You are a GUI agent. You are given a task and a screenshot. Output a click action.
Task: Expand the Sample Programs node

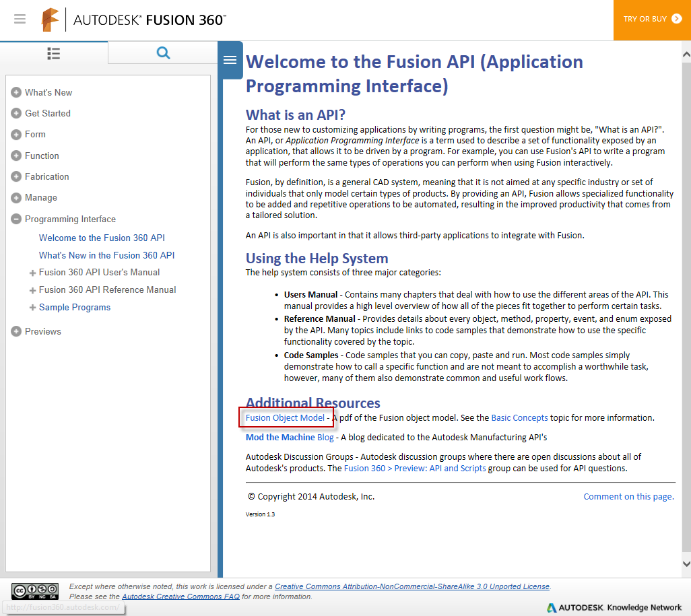click(32, 308)
